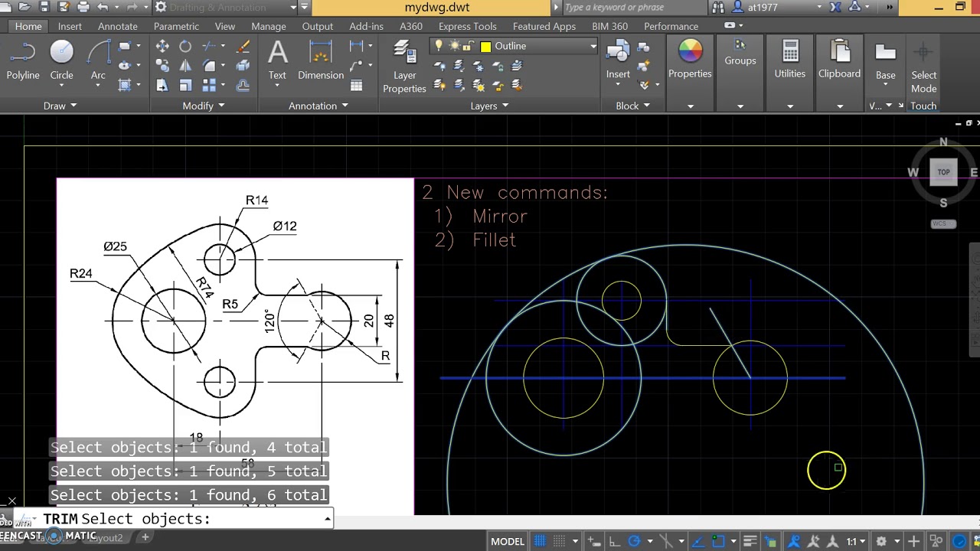Toggle lineweight display in status bar
Screen dimensions: 980x551
tap(750, 541)
